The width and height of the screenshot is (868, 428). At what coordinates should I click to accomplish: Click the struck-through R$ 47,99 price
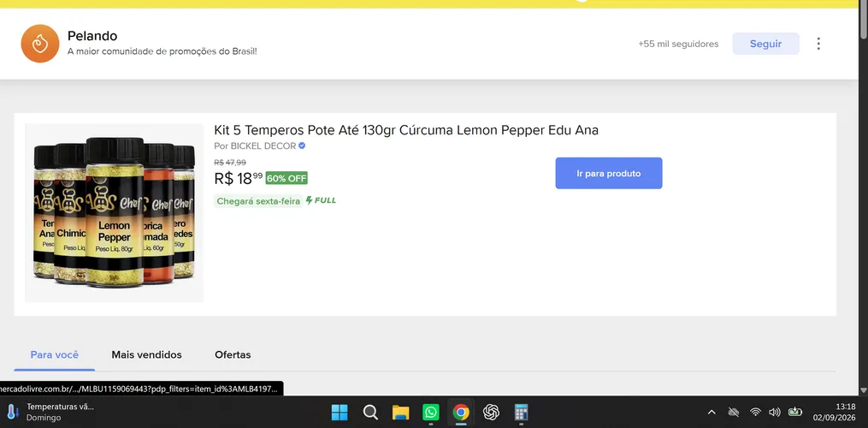pos(230,163)
